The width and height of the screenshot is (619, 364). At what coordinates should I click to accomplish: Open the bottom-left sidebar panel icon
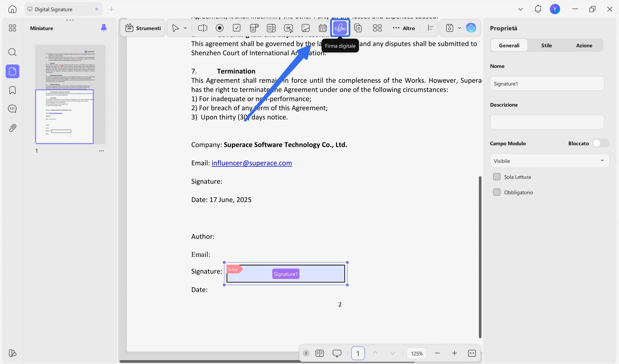[12, 353]
